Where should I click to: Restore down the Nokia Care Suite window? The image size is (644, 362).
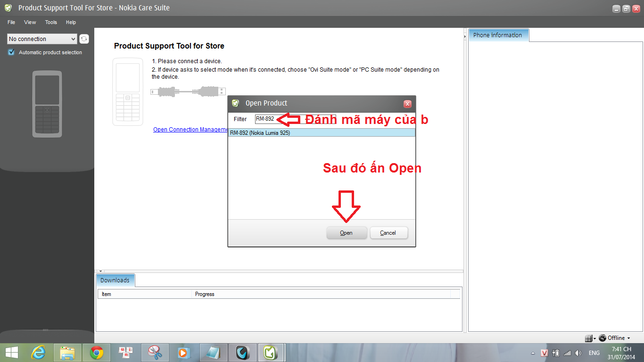coord(626,9)
